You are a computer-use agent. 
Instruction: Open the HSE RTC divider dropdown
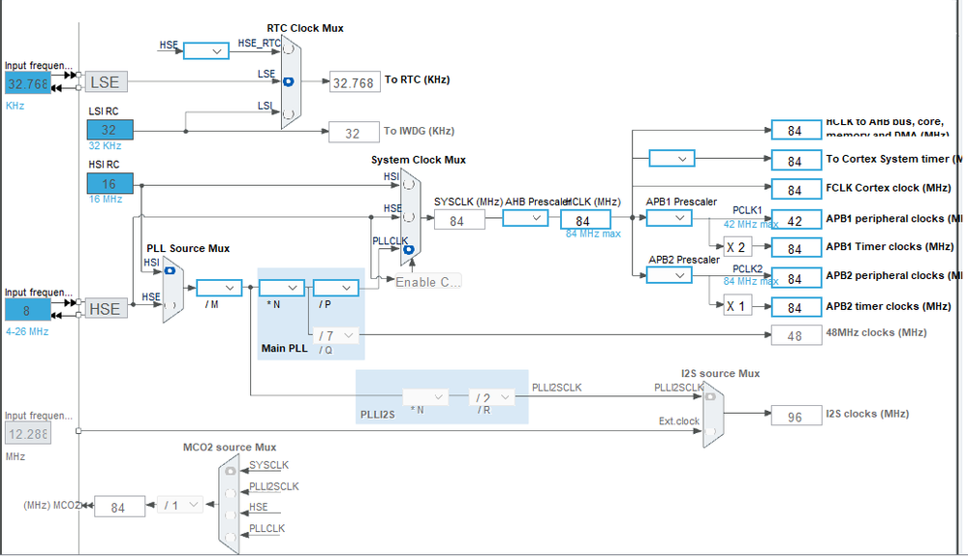206,50
